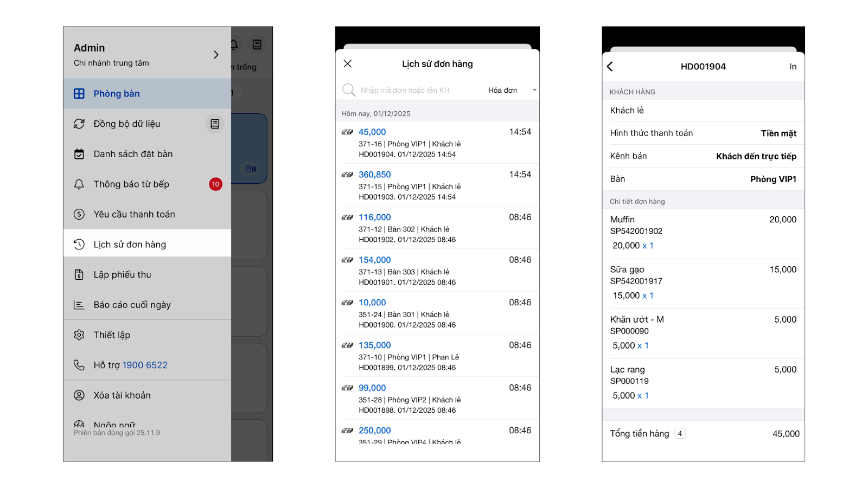Click the dollar circle payment icon
The height and width of the screenshot is (488, 868).
click(79, 214)
